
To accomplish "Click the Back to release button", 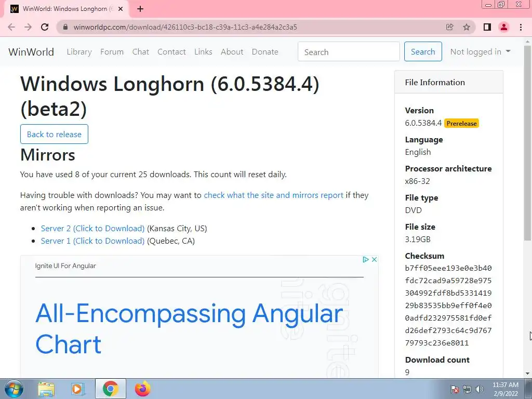I will pos(54,134).
